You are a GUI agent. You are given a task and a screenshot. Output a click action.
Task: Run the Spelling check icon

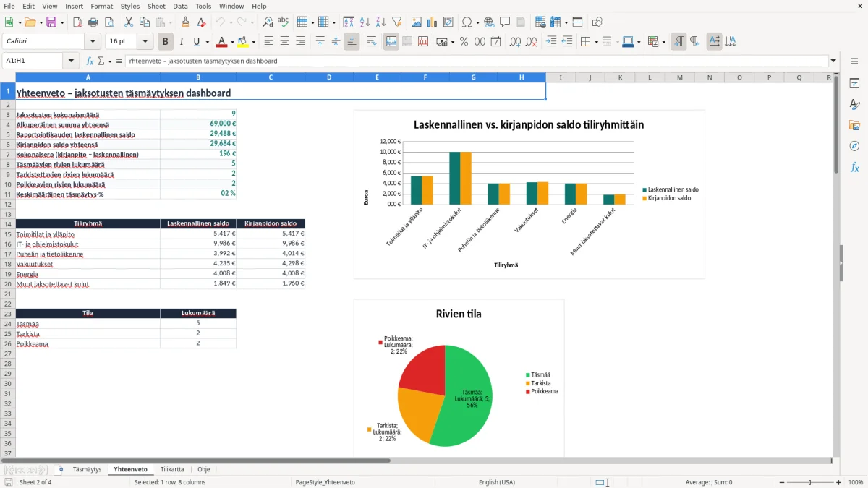pyautogui.click(x=283, y=22)
